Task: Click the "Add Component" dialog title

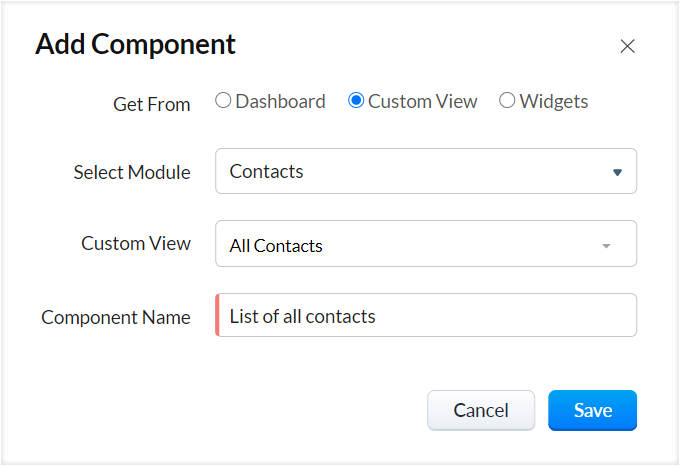Action: pos(136,44)
